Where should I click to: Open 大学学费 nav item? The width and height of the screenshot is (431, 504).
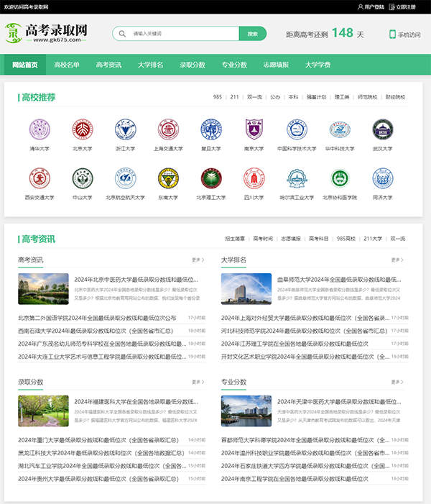(318, 65)
